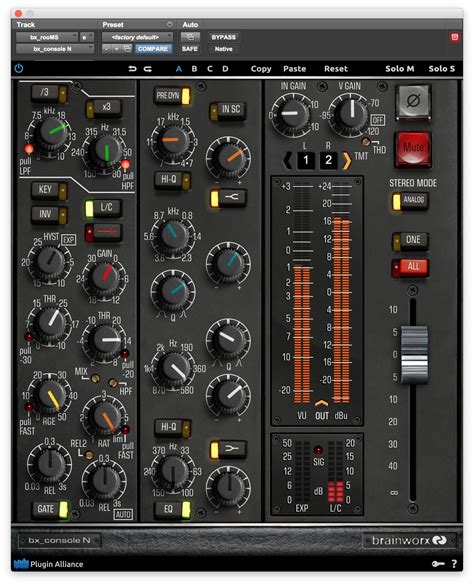
Task: Select settings slot A
Action: point(179,69)
